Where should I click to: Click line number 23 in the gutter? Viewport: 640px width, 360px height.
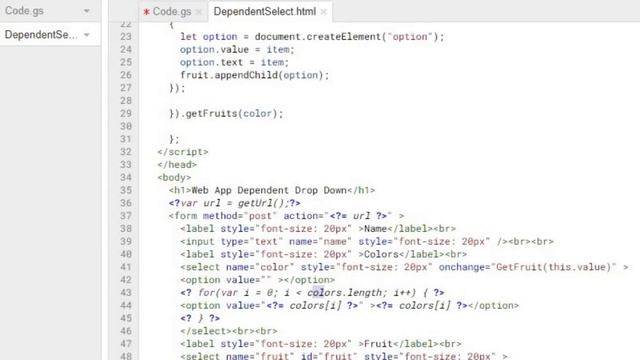126,37
